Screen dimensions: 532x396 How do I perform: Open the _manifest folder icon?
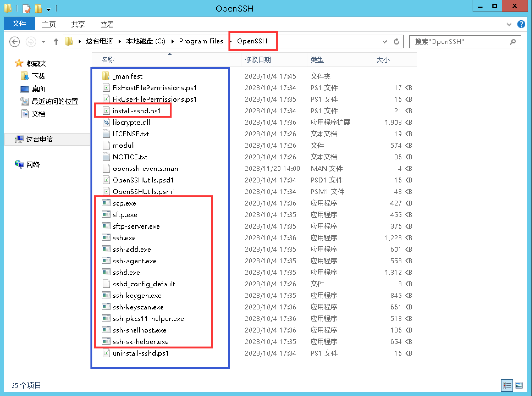(106, 76)
